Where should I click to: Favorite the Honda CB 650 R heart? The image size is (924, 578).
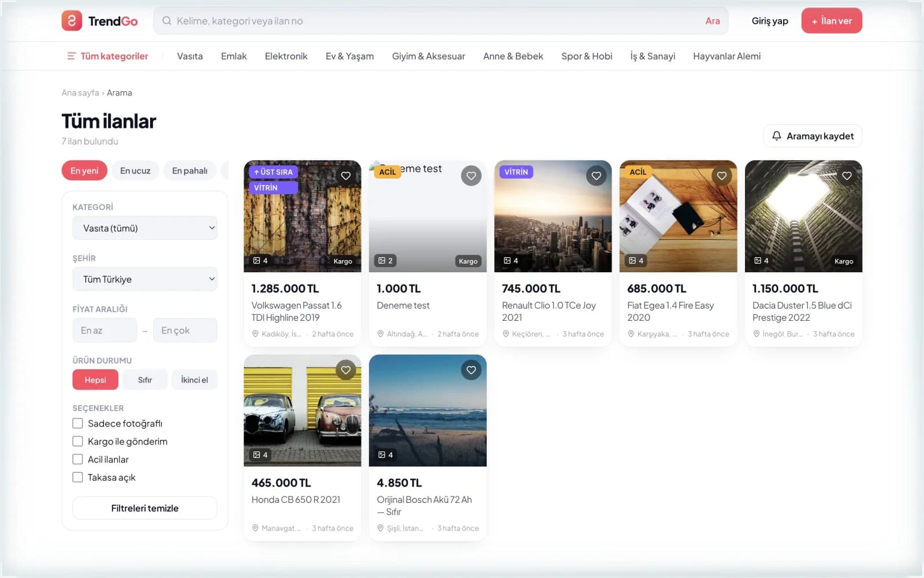point(346,370)
